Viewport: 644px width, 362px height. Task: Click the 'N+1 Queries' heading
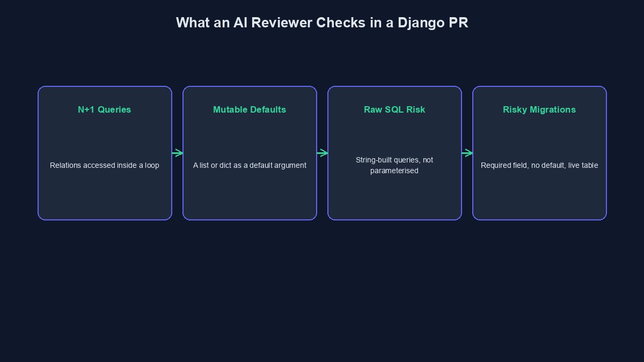(x=105, y=109)
